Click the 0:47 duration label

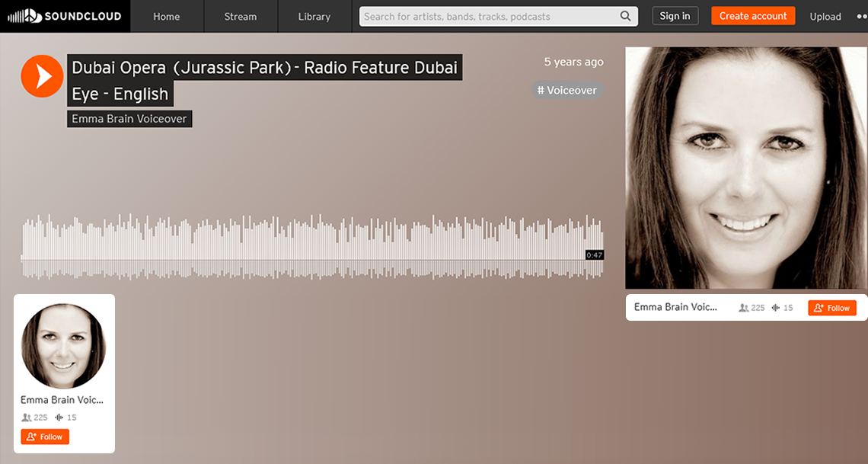(595, 255)
